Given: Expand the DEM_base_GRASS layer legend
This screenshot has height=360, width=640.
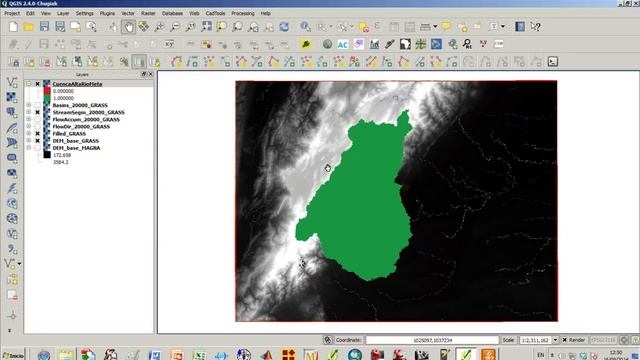Looking at the screenshot, I should tap(29, 141).
